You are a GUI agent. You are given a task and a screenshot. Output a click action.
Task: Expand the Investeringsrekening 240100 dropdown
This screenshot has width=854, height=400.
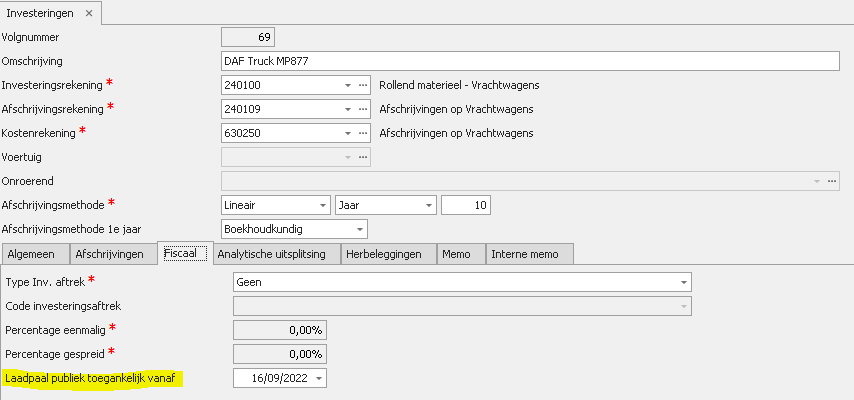tap(347, 85)
